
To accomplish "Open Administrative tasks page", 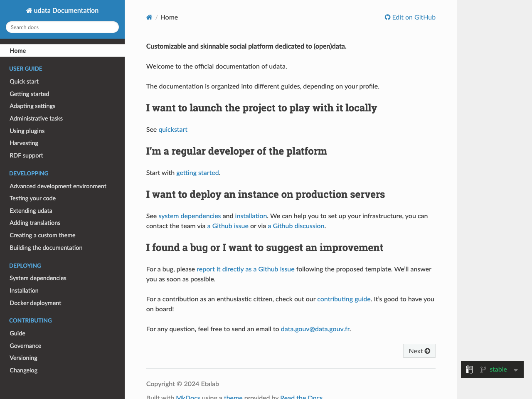I will pyautogui.click(x=62, y=118).
